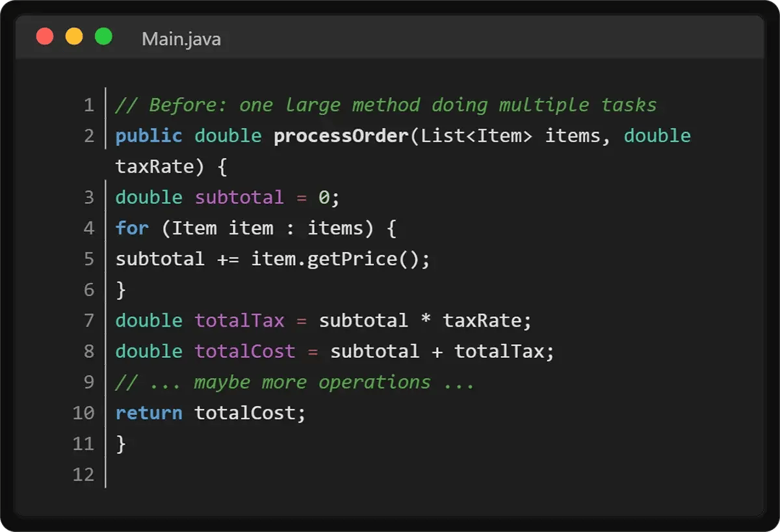Click the 'subtotal +=' text on line 5
Image resolution: width=780 pixels, height=532 pixels.
(177, 259)
